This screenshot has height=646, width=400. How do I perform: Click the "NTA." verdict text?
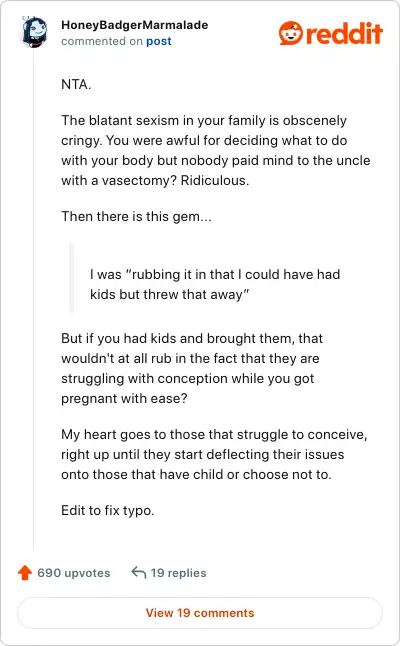click(x=76, y=84)
